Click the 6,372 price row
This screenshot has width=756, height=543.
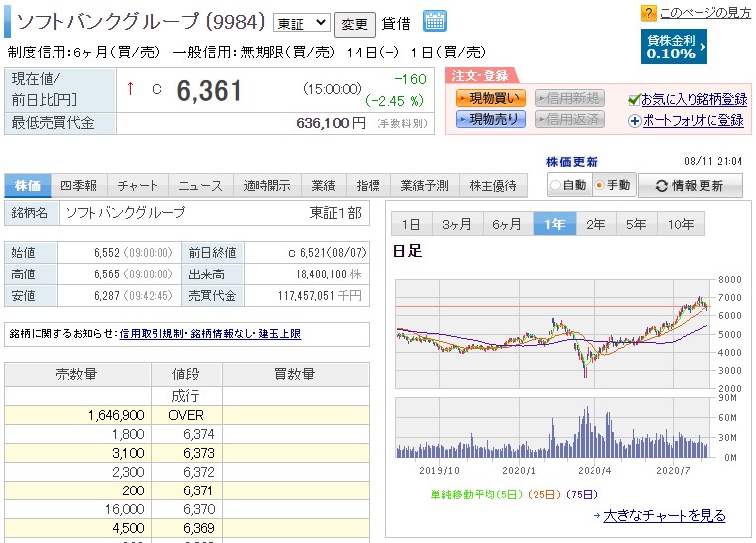point(186,472)
